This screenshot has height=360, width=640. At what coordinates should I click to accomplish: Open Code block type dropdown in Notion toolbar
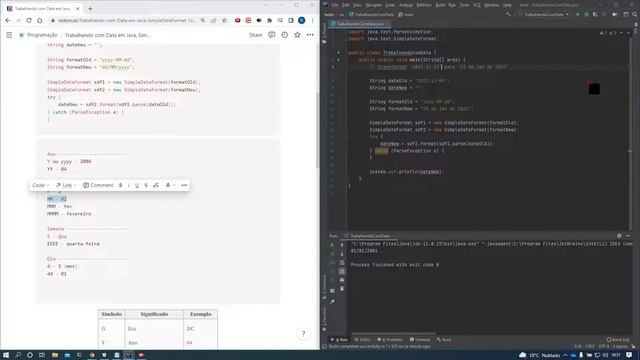(x=40, y=185)
